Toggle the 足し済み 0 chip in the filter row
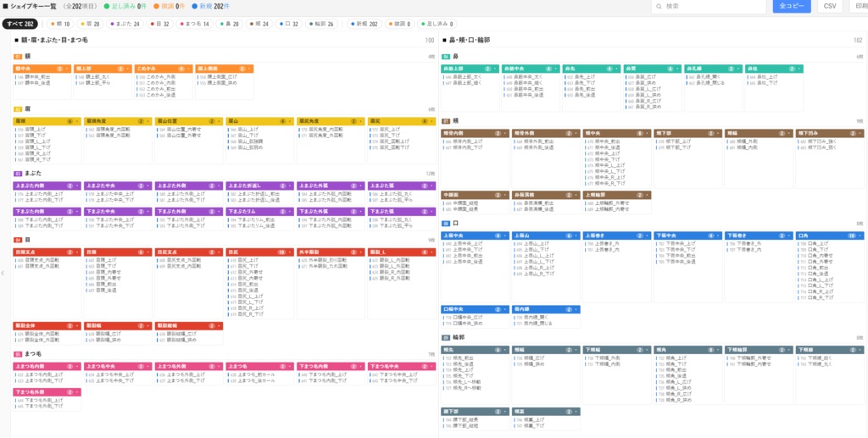 point(437,24)
